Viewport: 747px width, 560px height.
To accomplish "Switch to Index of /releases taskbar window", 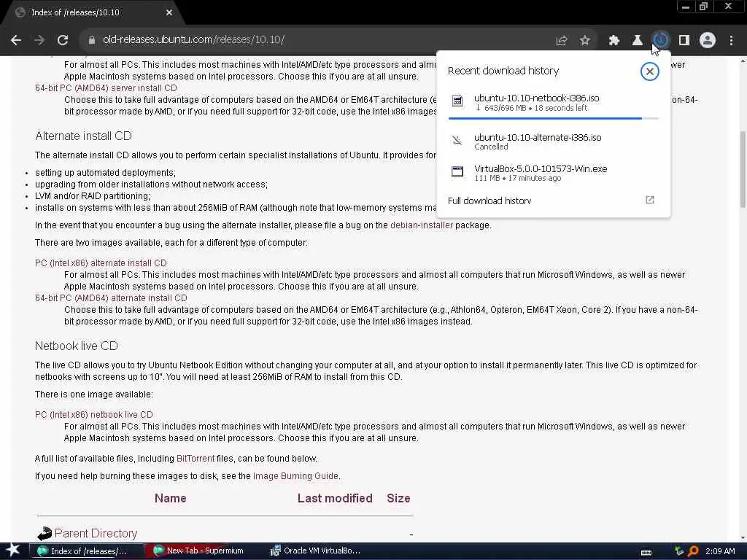I will pyautogui.click(x=86, y=551).
